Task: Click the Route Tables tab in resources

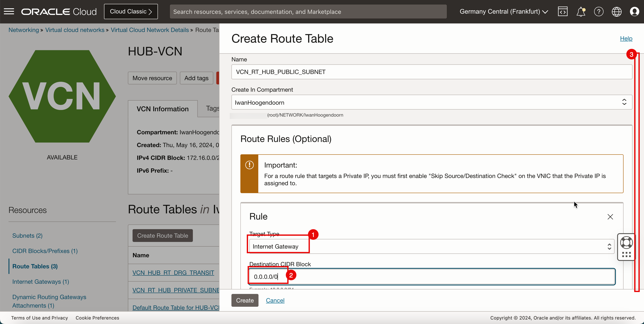Action: point(35,266)
